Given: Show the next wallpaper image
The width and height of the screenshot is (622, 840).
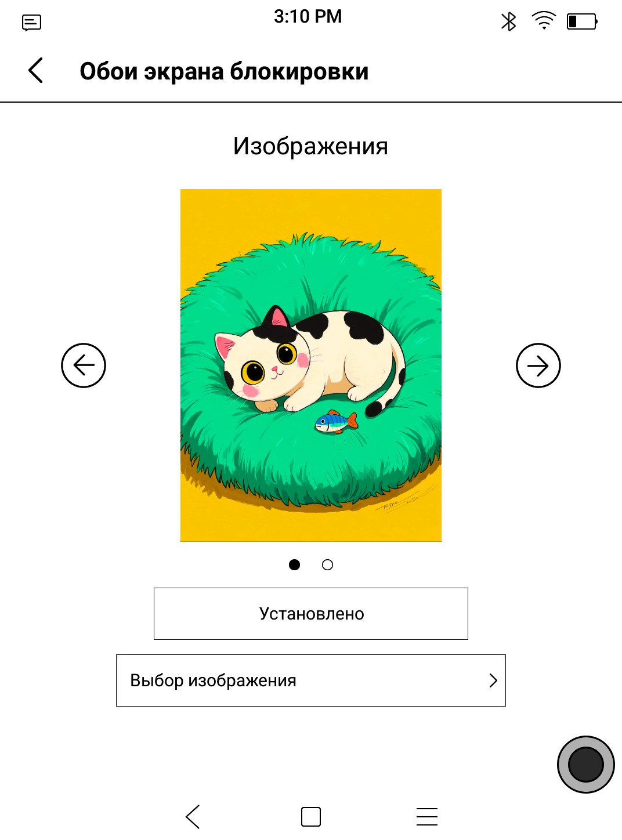Looking at the screenshot, I should coord(538,365).
